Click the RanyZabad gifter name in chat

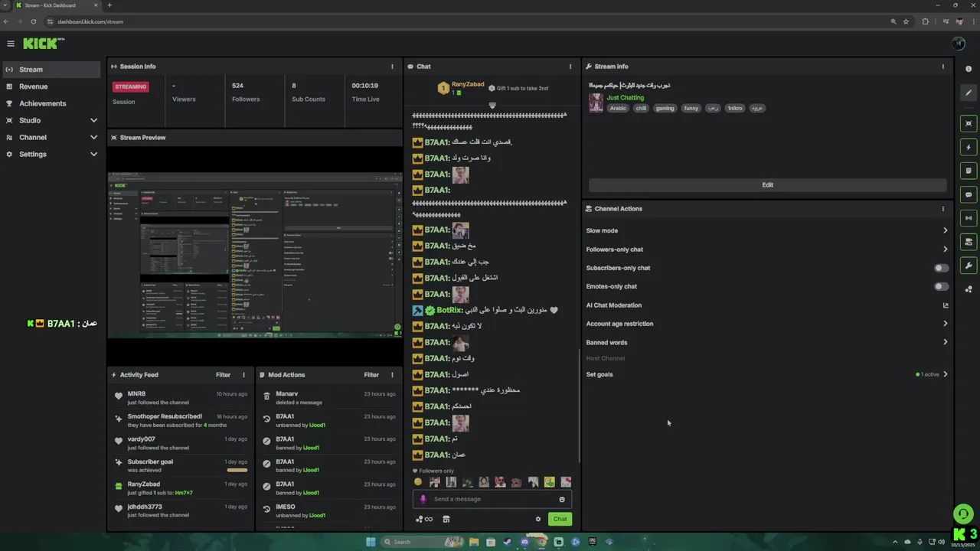point(468,84)
